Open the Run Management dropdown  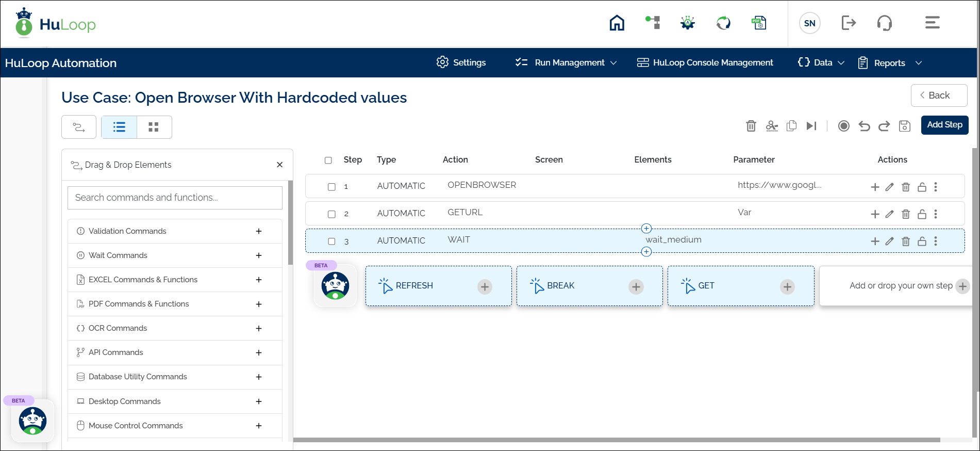pyautogui.click(x=566, y=62)
